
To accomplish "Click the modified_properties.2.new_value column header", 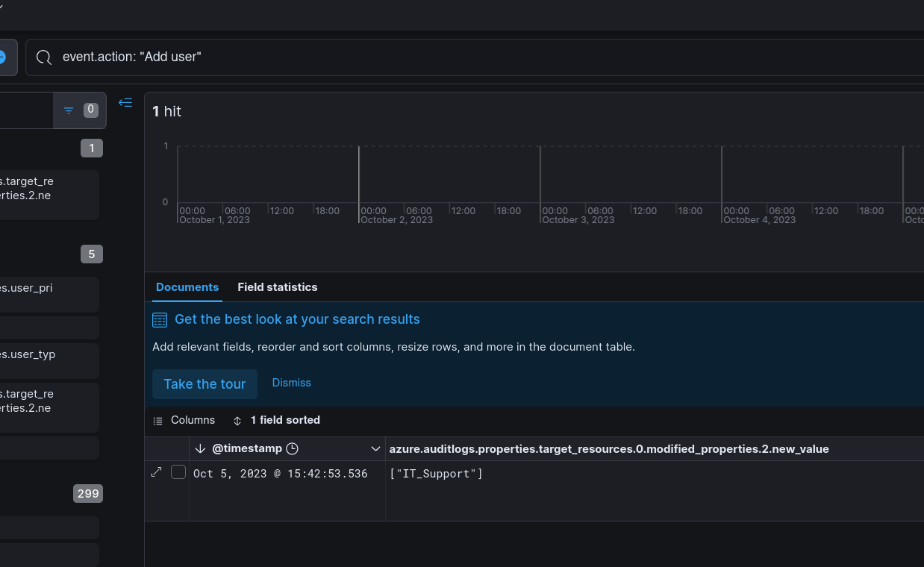I will 608,449.
